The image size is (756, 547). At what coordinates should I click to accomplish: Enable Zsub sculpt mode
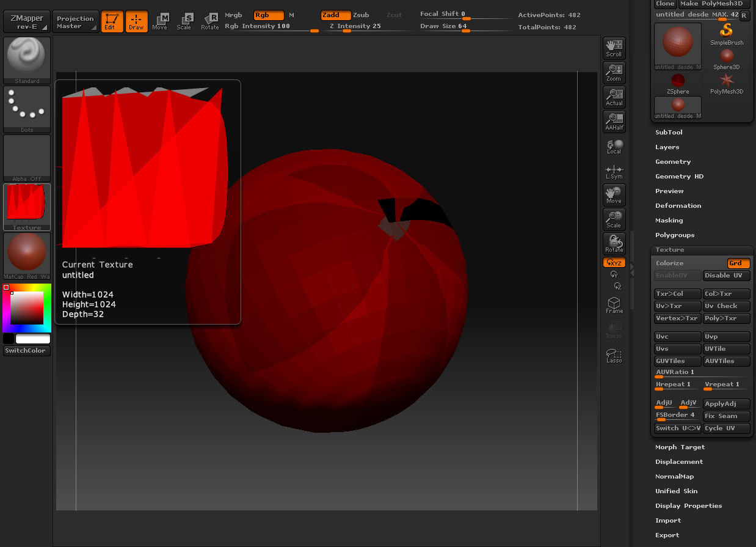[x=361, y=15]
